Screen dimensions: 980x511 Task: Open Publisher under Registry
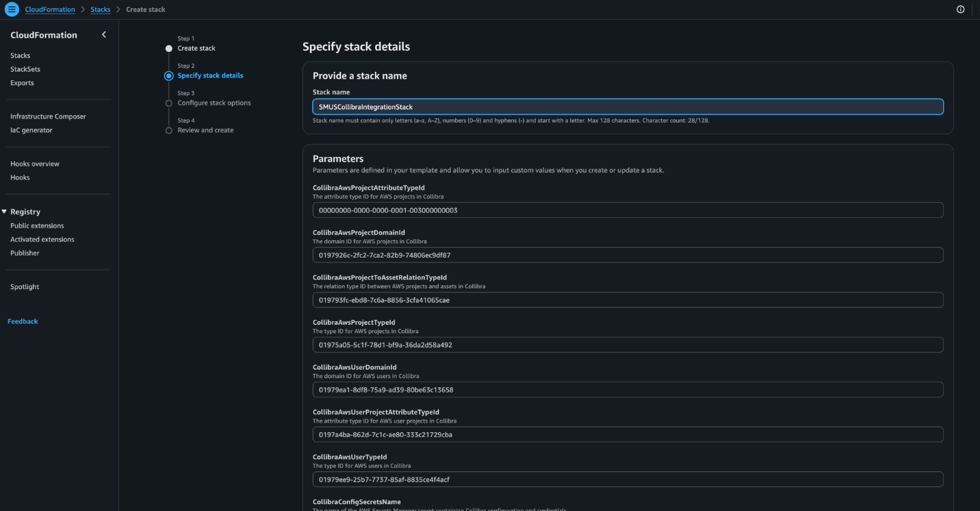[x=25, y=253]
